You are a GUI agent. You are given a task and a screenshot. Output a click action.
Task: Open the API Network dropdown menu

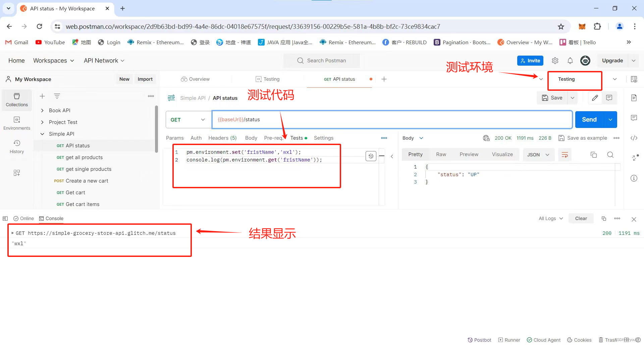[104, 61]
